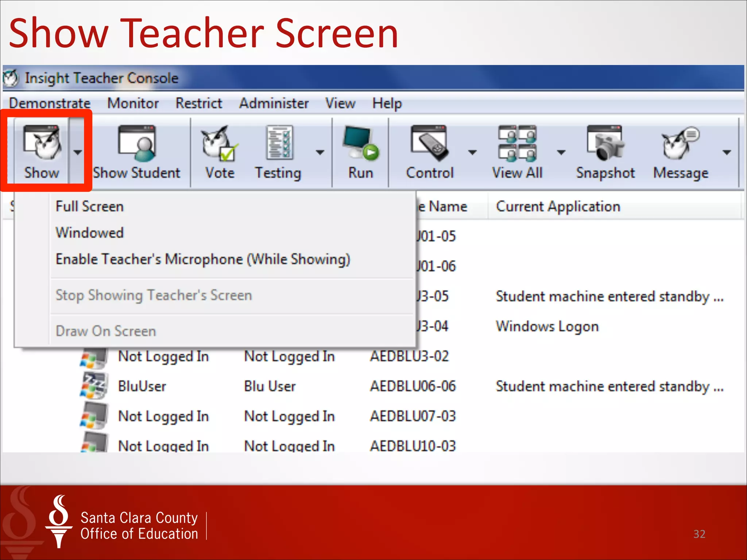Choose Windowed from the Show menu

click(89, 233)
